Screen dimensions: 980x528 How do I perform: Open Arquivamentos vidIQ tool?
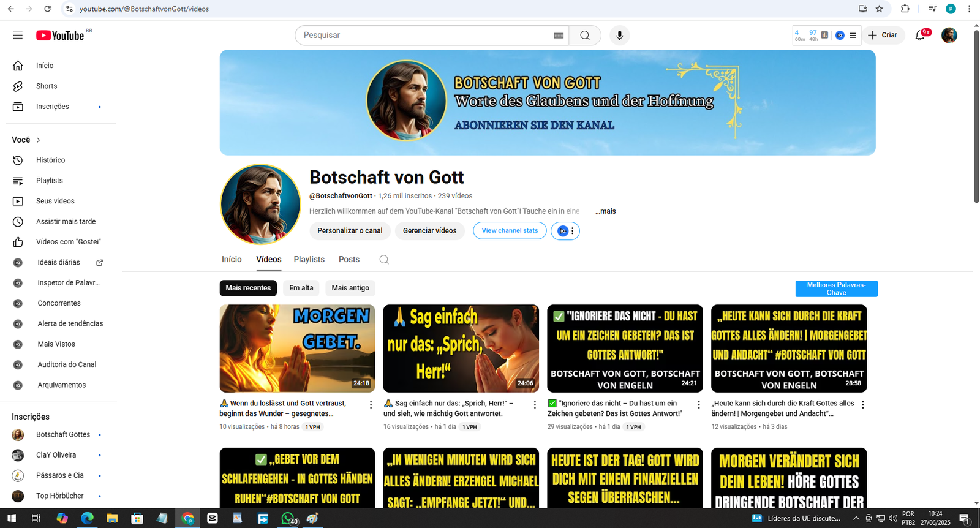tap(61, 385)
